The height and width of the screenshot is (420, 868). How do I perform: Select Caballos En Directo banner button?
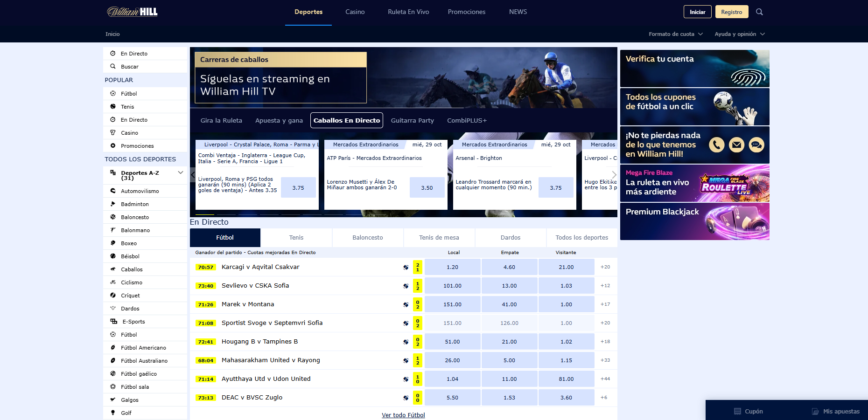(347, 120)
